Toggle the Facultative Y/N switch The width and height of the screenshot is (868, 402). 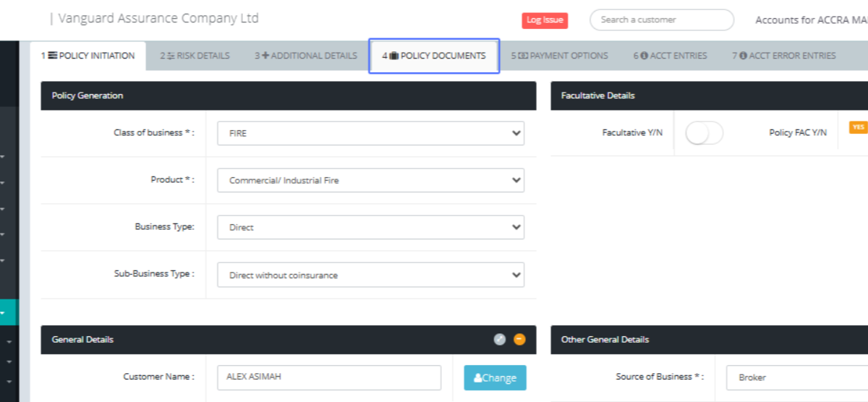coord(704,133)
